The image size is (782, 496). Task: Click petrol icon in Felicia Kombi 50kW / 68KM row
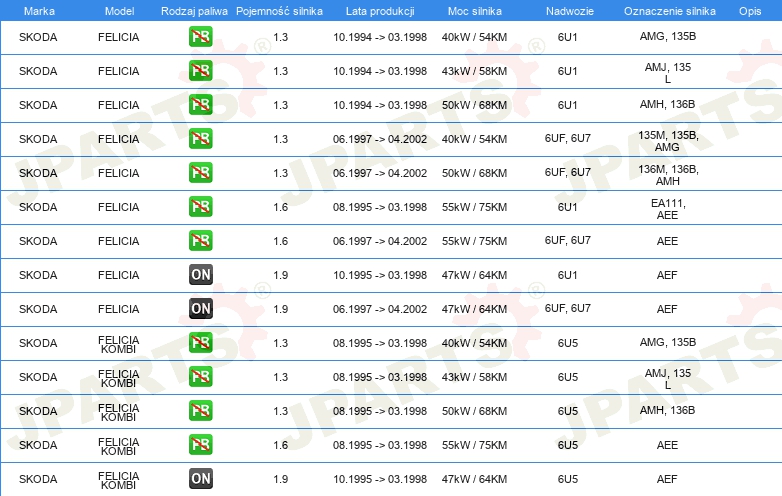click(200, 410)
